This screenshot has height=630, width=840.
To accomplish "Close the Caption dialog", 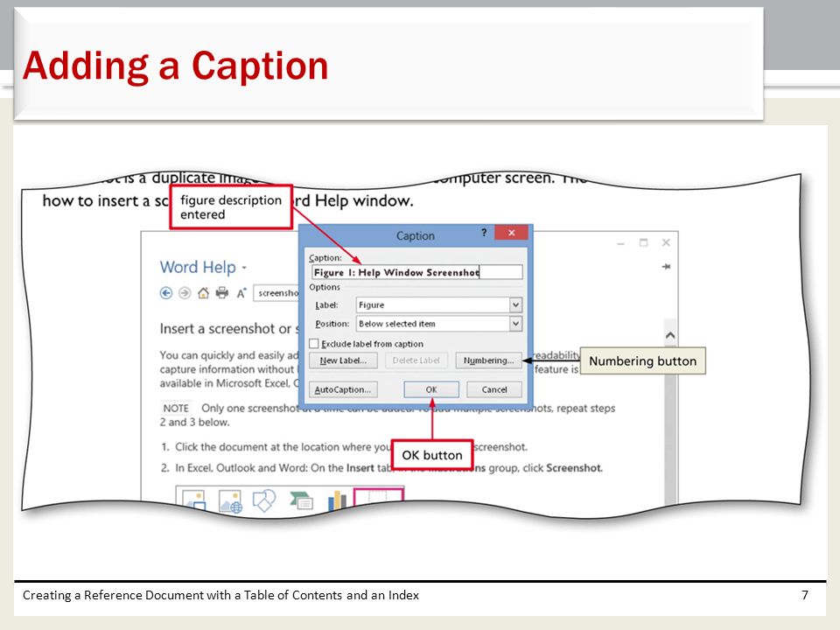I will (511, 233).
